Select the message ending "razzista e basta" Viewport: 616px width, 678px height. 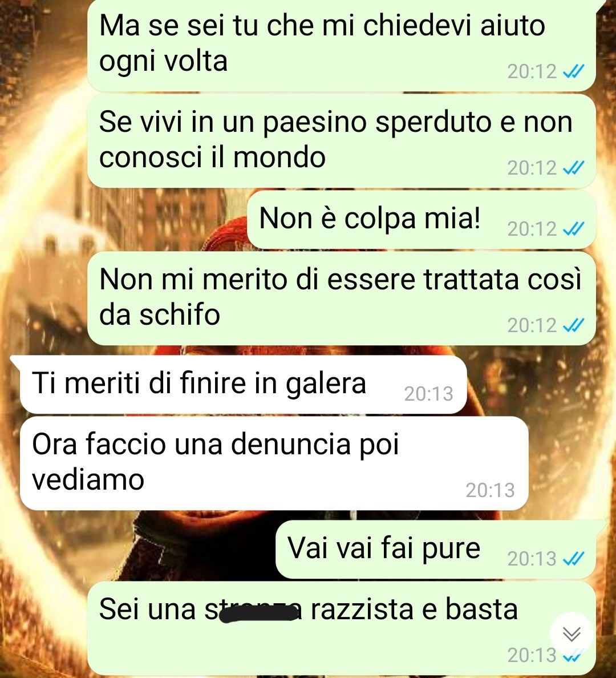click(342, 628)
